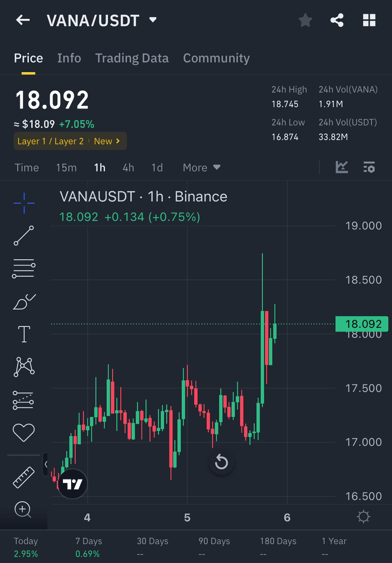Open the grid layout icon
The width and height of the screenshot is (392, 563).
pyautogui.click(x=369, y=20)
